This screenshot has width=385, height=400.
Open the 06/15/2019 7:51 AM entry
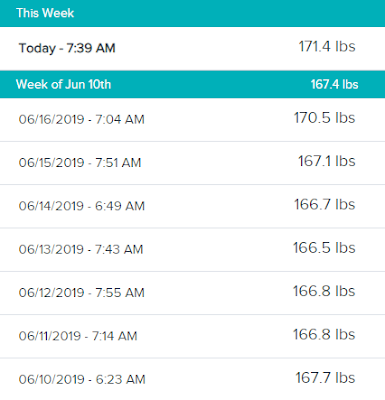tap(192, 163)
